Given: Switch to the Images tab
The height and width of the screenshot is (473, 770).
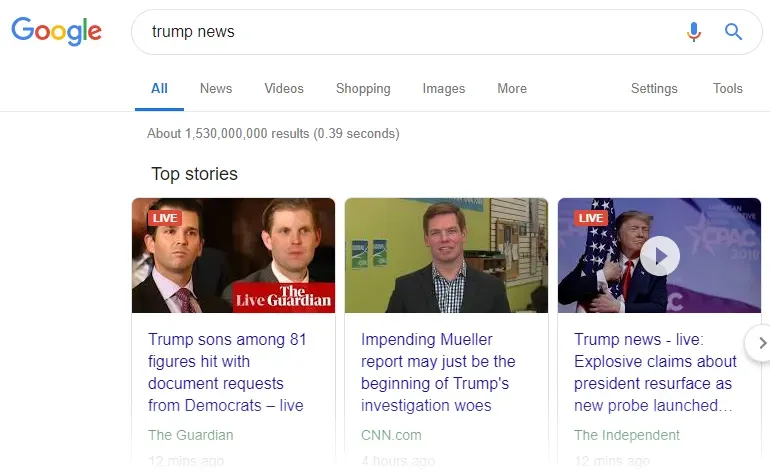Looking at the screenshot, I should click(x=443, y=88).
